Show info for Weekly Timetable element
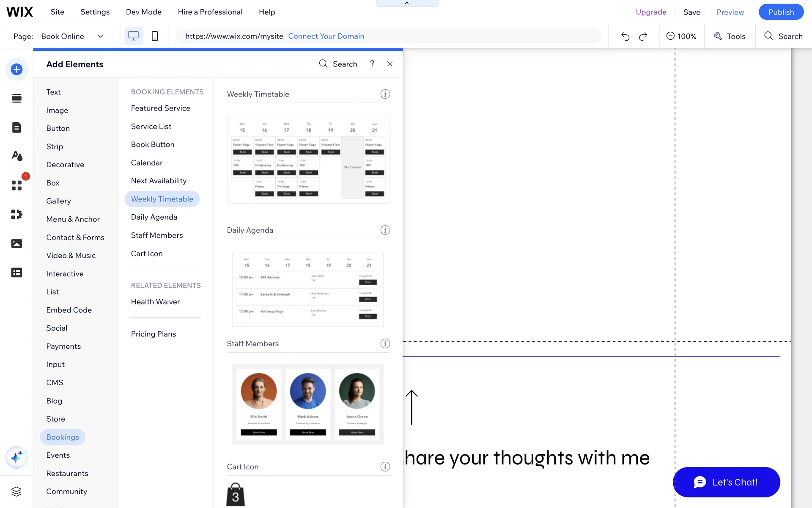The height and width of the screenshot is (508, 812). click(x=385, y=94)
